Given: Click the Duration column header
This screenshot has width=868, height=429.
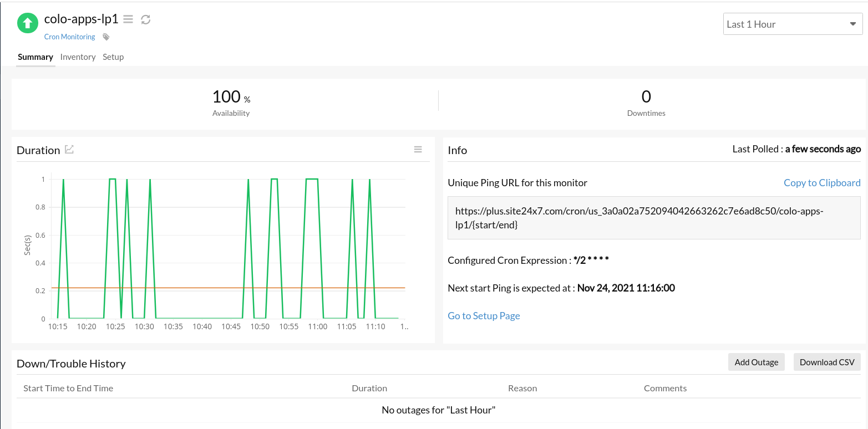Looking at the screenshot, I should point(369,388).
